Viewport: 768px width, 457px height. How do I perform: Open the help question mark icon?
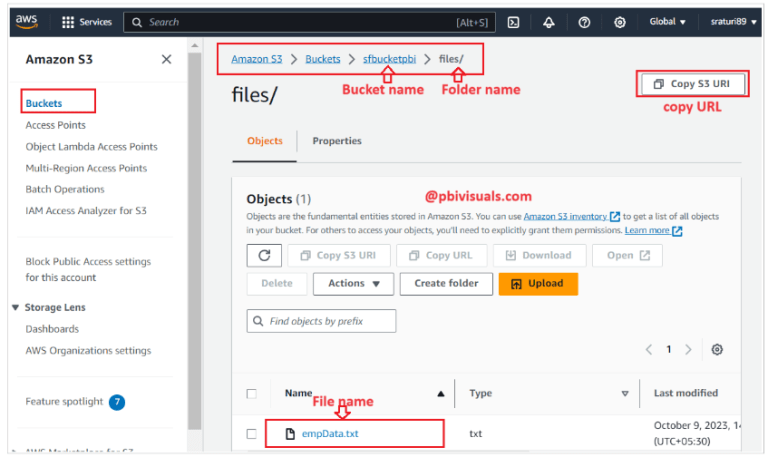click(584, 22)
